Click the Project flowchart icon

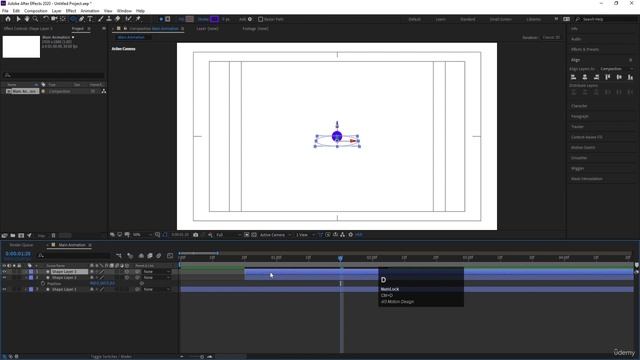pos(104,91)
